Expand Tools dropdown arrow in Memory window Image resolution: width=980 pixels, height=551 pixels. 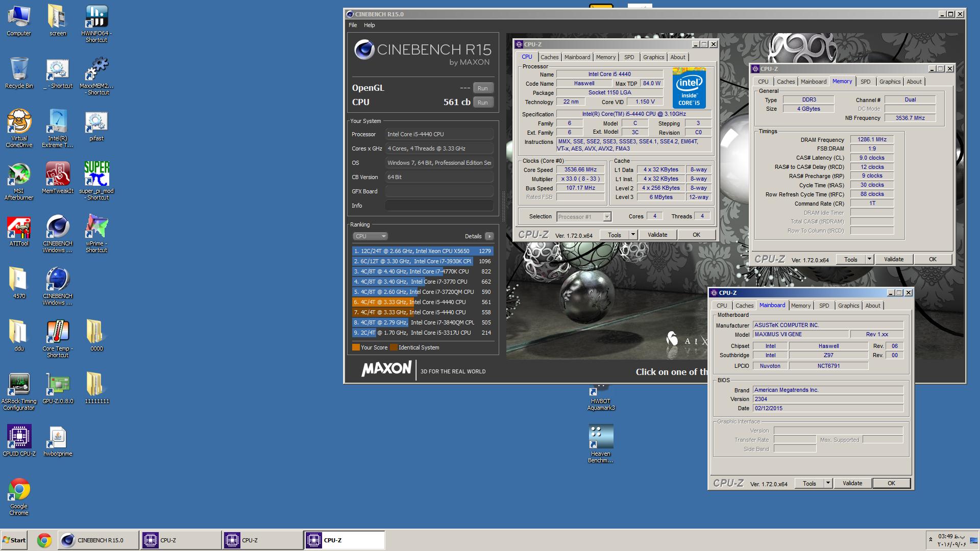point(869,259)
